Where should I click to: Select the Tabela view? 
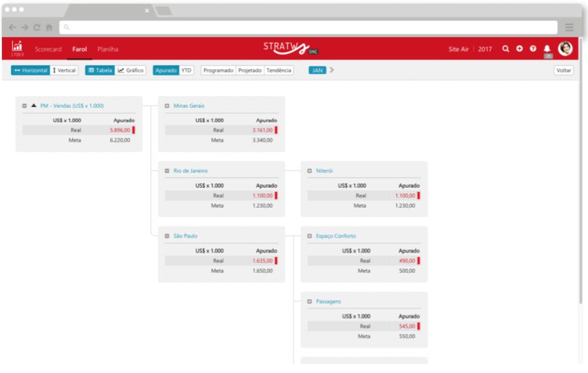[100, 70]
